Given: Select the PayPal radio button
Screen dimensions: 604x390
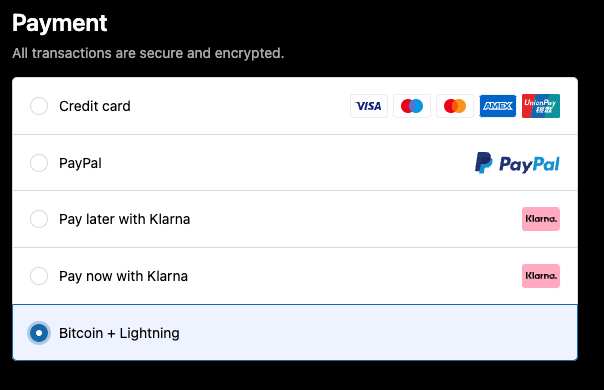Looking at the screenshot, I should pos(39,163).
